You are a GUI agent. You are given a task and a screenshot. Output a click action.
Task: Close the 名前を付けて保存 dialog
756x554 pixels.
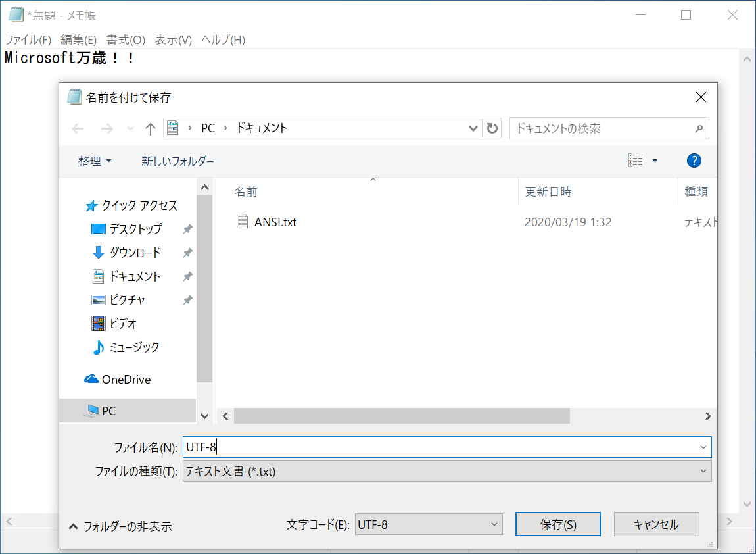701,97
